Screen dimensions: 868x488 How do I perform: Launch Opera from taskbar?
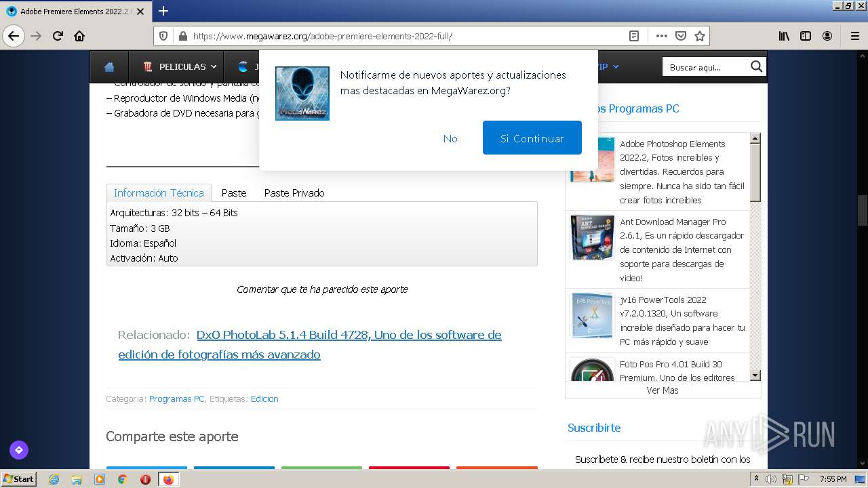145,479
